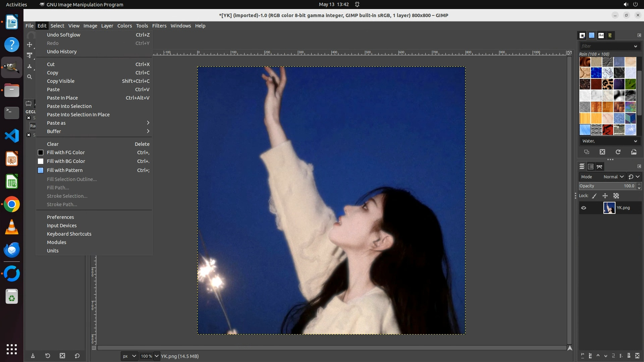Click the Channels tab icon

pyautogui.click(x=591, y=167)
